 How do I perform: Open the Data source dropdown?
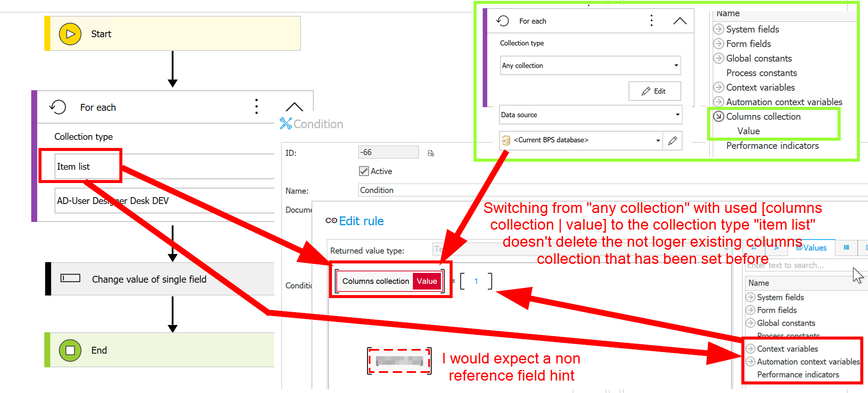click(677, 115)
